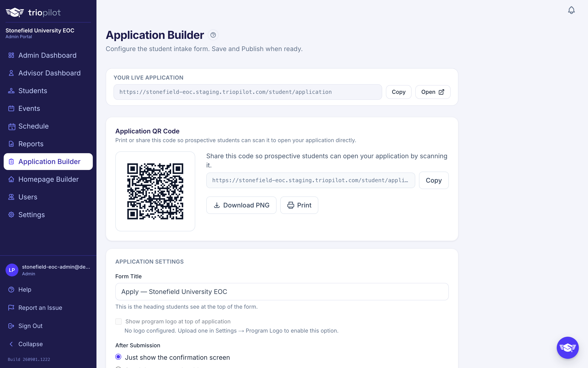Click the Application Builder clipboard icon

point(11,162)
